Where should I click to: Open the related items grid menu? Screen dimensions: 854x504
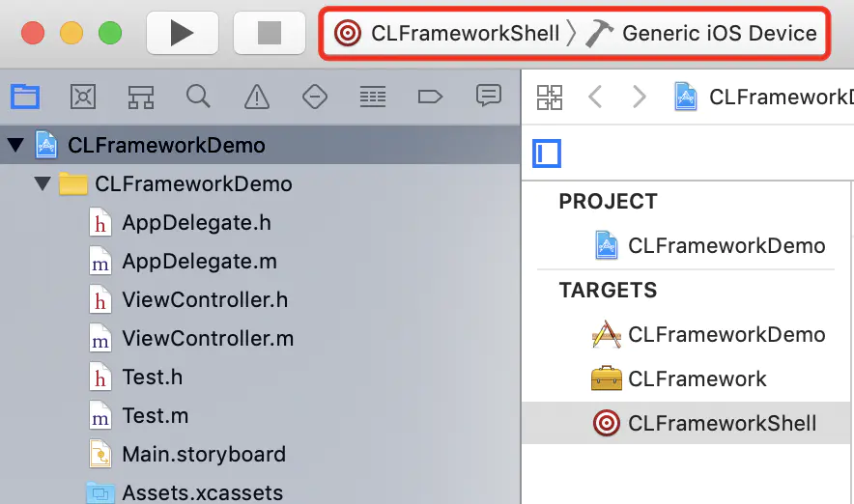coord(549,98)
